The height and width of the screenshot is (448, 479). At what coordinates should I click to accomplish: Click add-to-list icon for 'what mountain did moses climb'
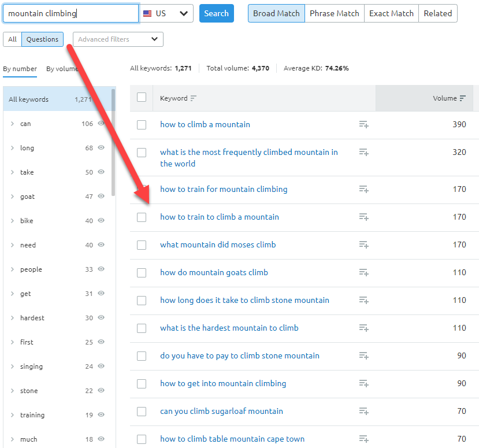pos(363,245)
